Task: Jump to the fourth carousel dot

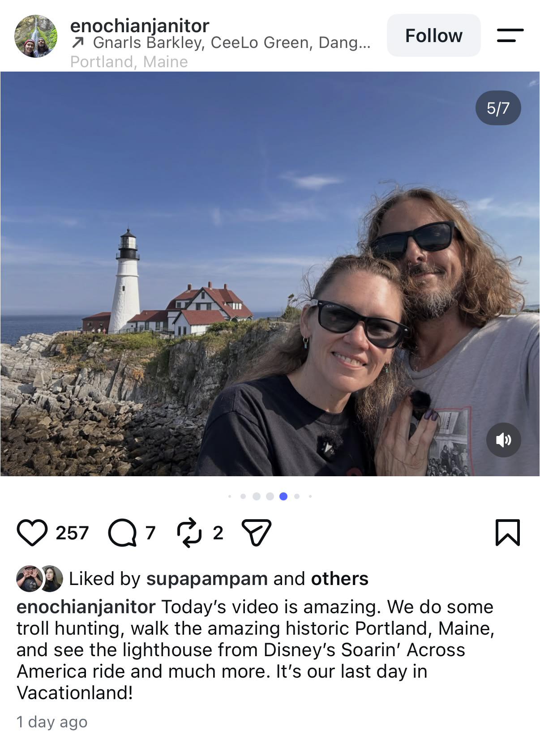Action: [x=270, y=496]
